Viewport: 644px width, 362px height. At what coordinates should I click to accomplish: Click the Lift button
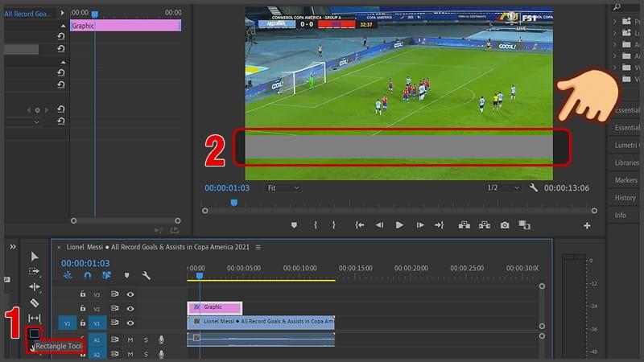(x=464, y=225)
